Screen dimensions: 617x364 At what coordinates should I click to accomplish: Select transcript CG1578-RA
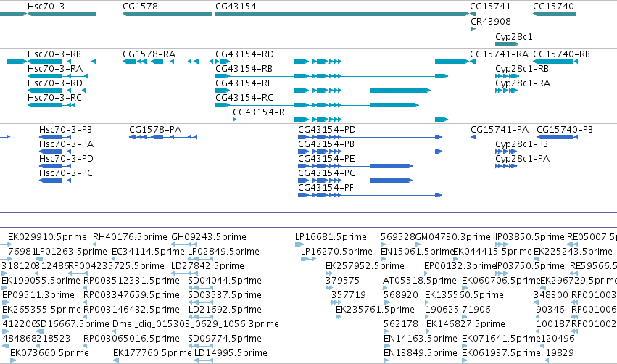tap(149, 54)
